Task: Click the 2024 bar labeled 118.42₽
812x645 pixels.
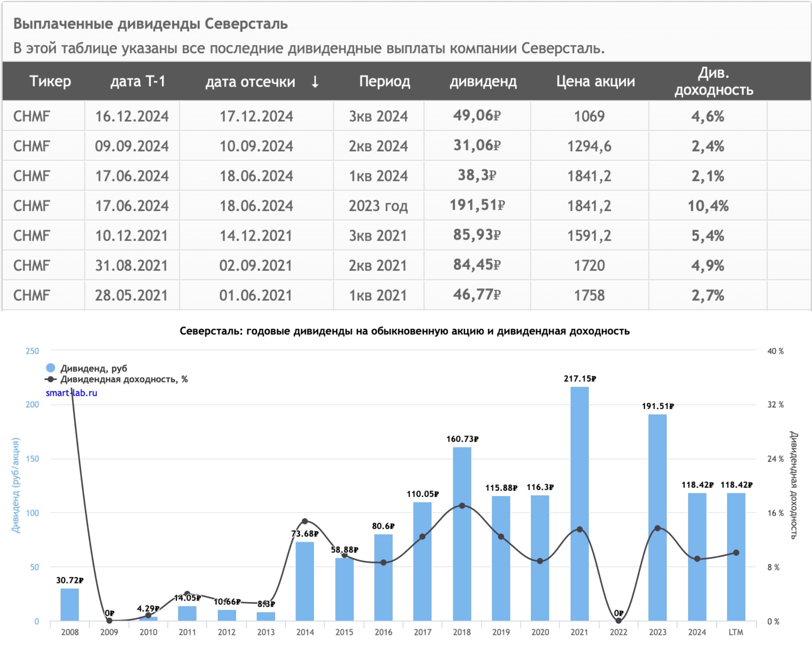Action: 697,557
